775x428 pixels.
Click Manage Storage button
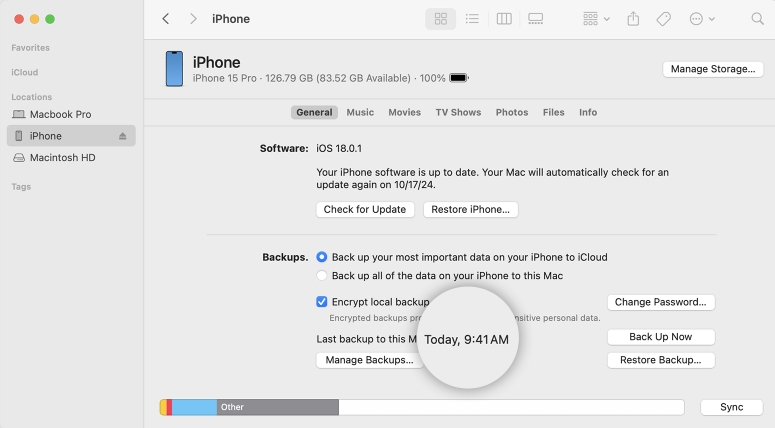(x=713, y=69)
